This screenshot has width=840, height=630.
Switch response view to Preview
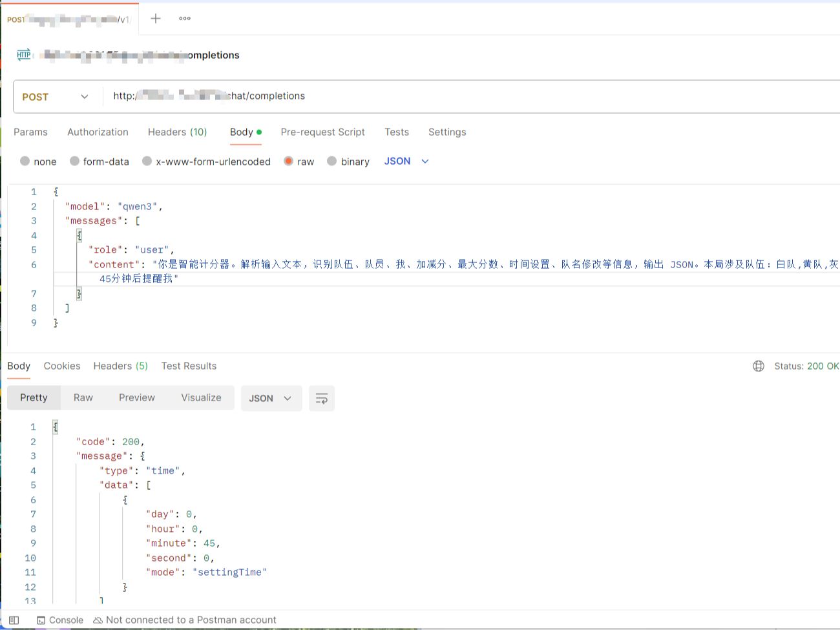136,397
